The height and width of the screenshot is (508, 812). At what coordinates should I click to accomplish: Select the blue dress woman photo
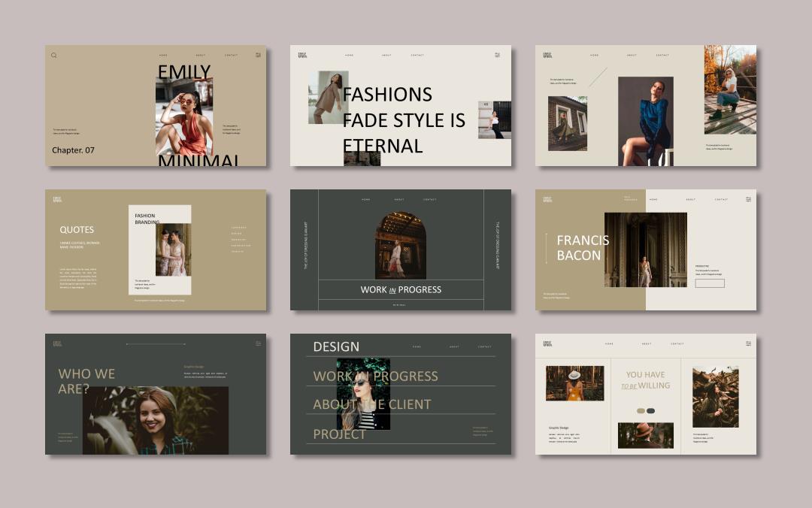click(x=645, y=120)
